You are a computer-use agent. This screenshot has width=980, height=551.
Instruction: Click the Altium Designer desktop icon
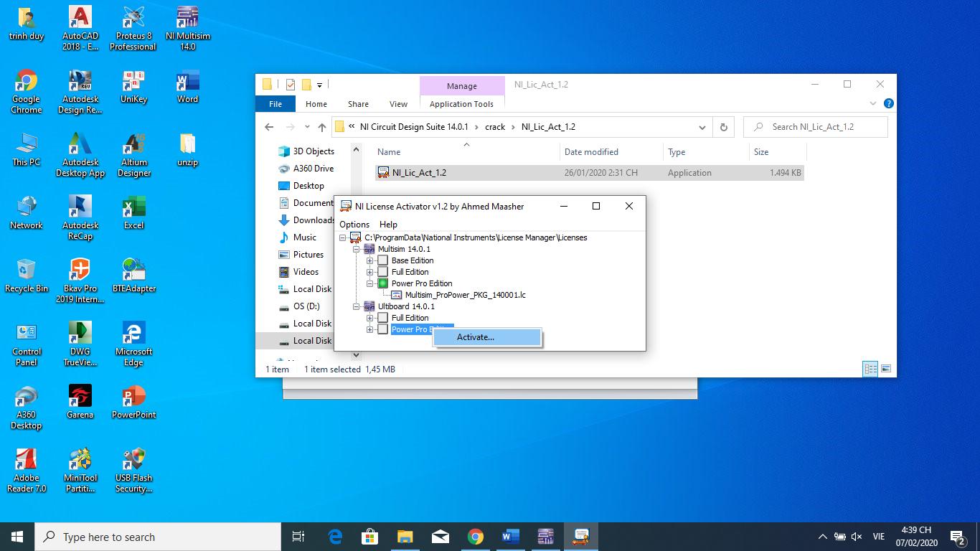[x=134, y=155]
